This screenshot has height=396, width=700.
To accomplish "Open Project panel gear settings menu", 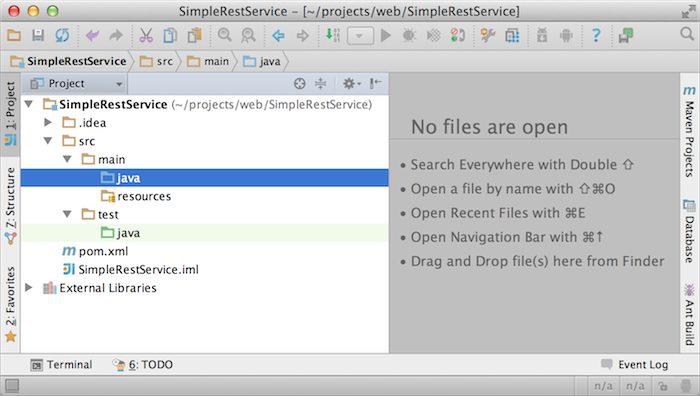I will pyautogui.click(x=351, y=83).
